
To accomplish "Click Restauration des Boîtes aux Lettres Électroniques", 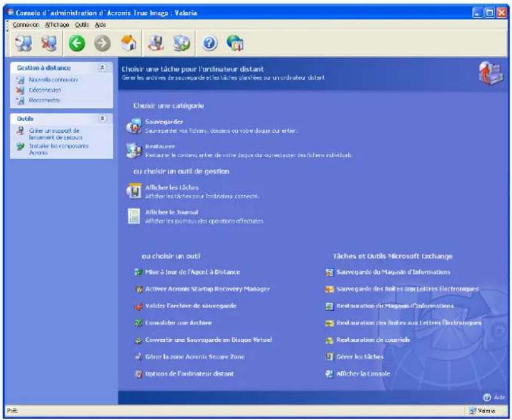I will pos(409,323).
